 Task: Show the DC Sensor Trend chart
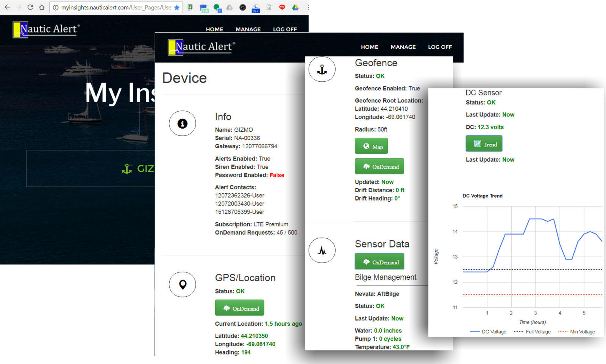point(484,144)
